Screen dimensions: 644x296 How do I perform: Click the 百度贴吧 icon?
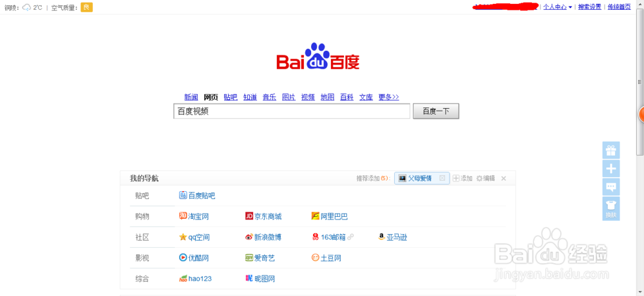tap(183, 196)
